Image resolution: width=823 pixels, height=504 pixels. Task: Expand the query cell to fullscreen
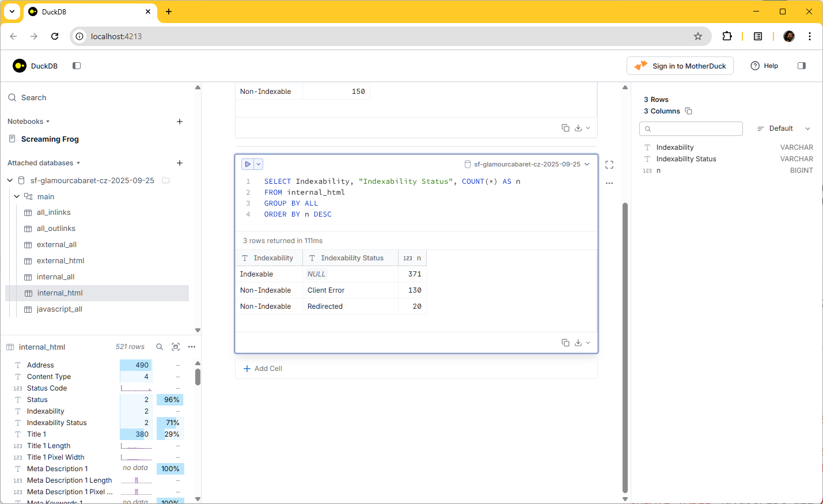tap(609, 165)
